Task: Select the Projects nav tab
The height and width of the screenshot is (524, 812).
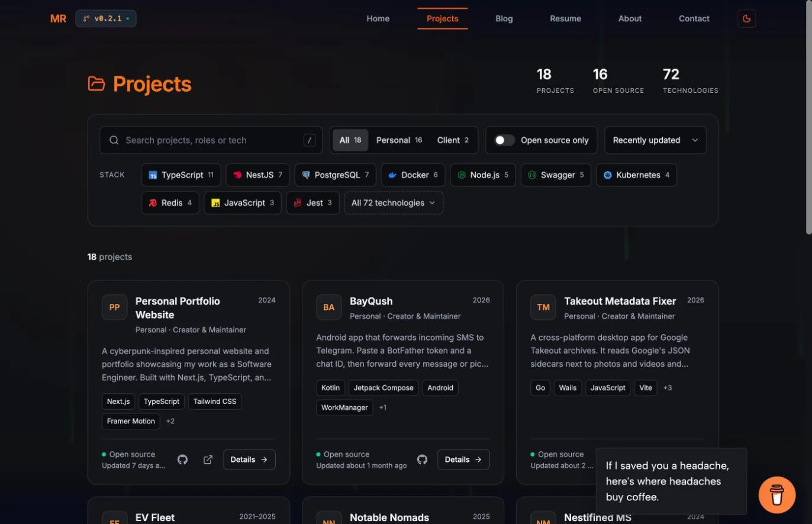Action: pos(443,18)
